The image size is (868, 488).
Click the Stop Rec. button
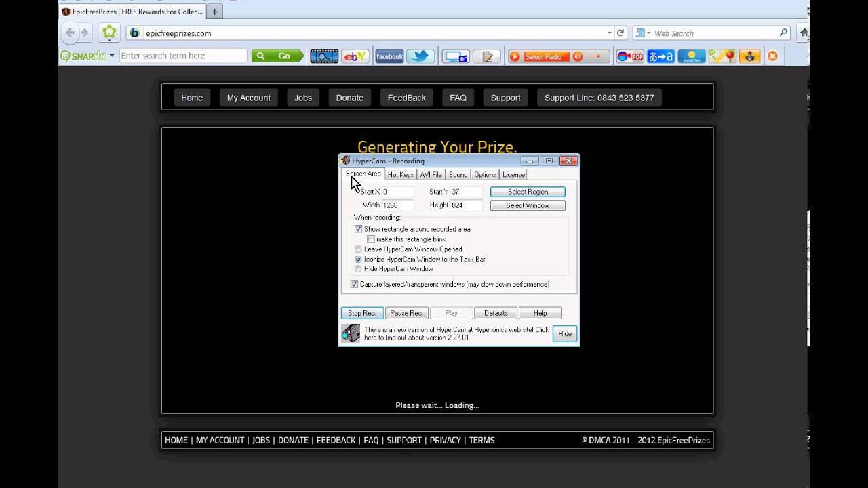click(362, 313)
